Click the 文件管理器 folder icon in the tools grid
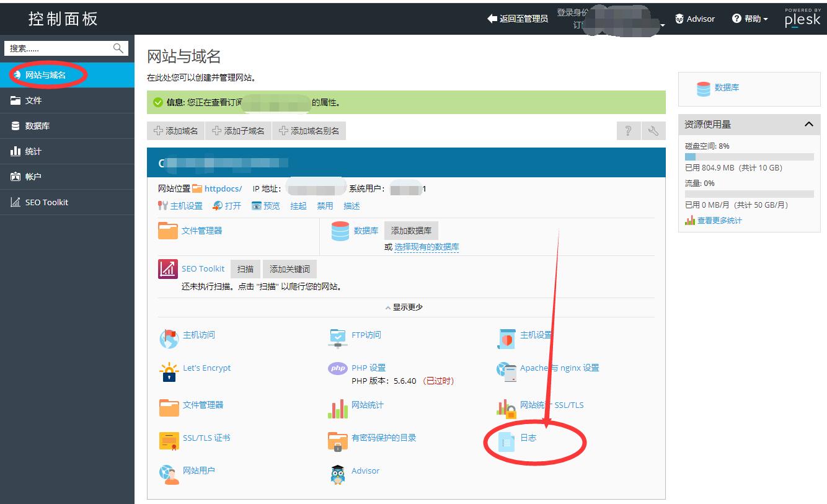 [x=169, y=408]
